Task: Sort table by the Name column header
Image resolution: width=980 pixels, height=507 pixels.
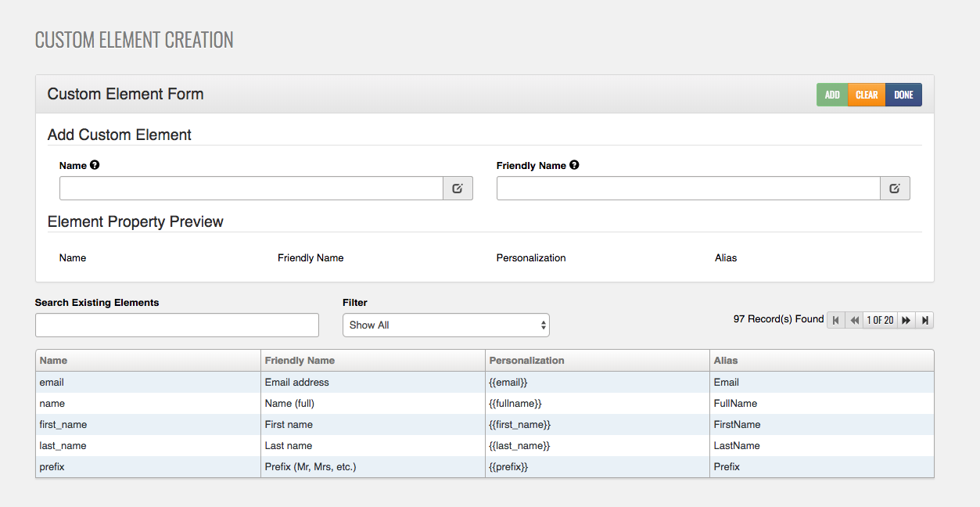Action: pyautogui.click(x=53, y=361)
